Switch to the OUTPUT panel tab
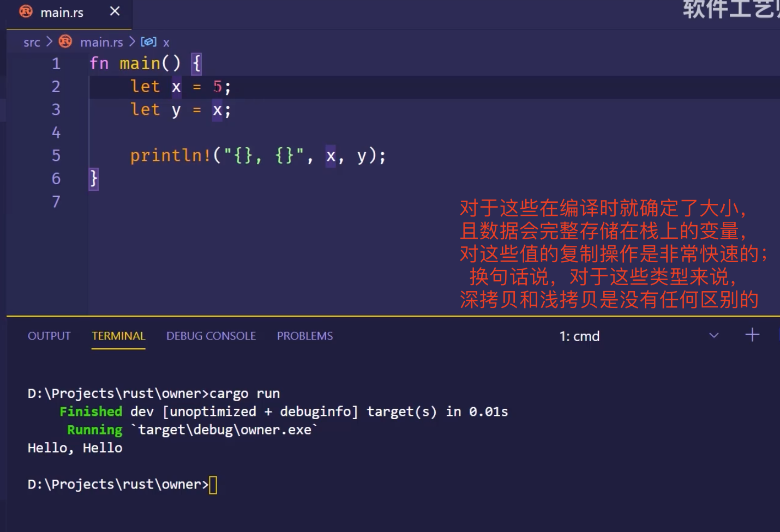Image resolution: width=780 pixels, height=532 pixels. click(49, 336)
